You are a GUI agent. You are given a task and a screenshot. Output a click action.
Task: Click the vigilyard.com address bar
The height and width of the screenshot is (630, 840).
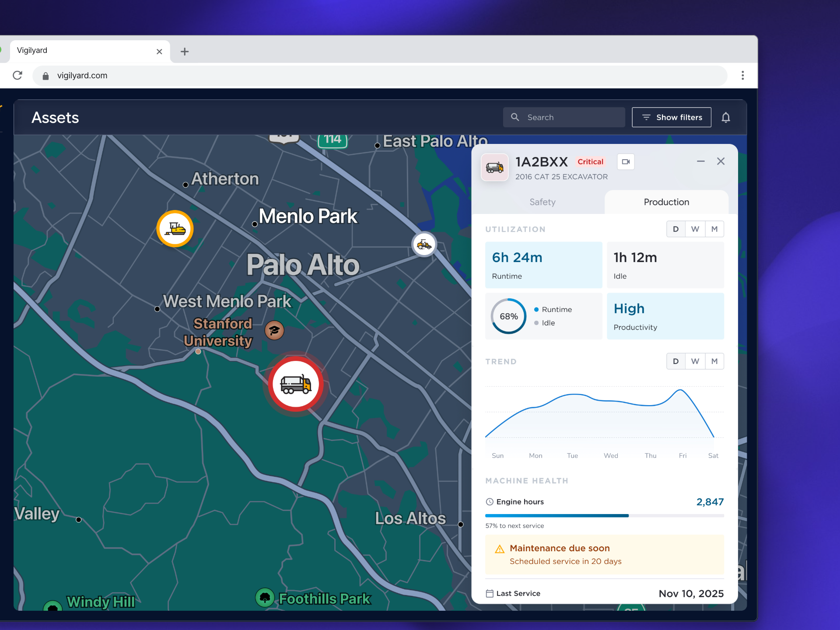pos(380,76)
